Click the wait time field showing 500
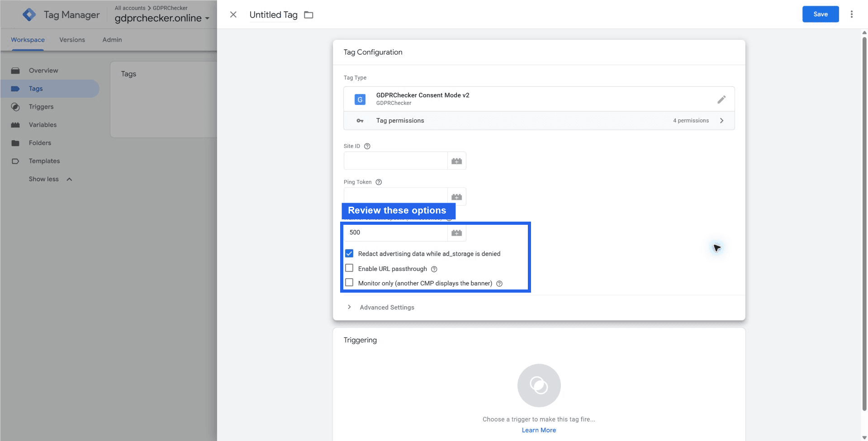 click(x=396, y=232)
